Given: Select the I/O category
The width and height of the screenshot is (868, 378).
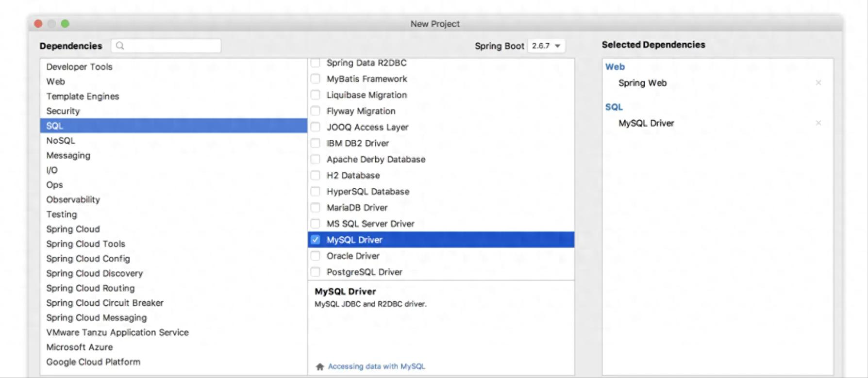Looking at the screenshot, I should [174, 170].
